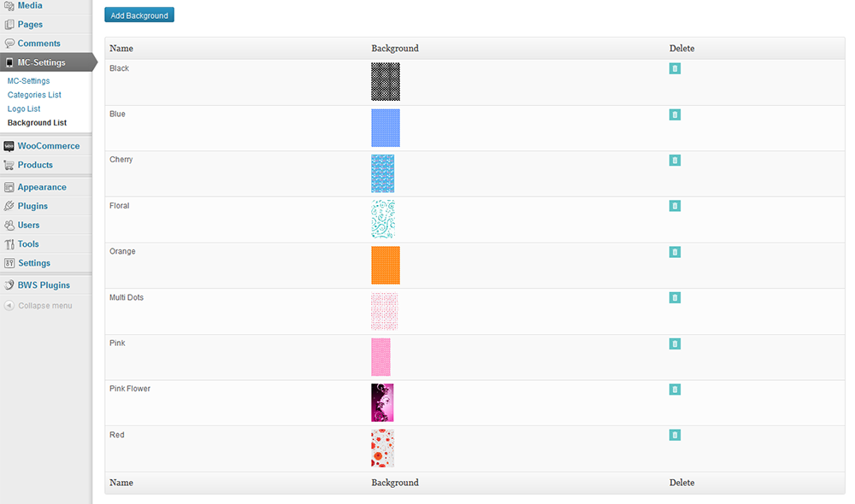Click the Add Background button
The width and height of the screenshot is (855, 504).
[139, 15]
